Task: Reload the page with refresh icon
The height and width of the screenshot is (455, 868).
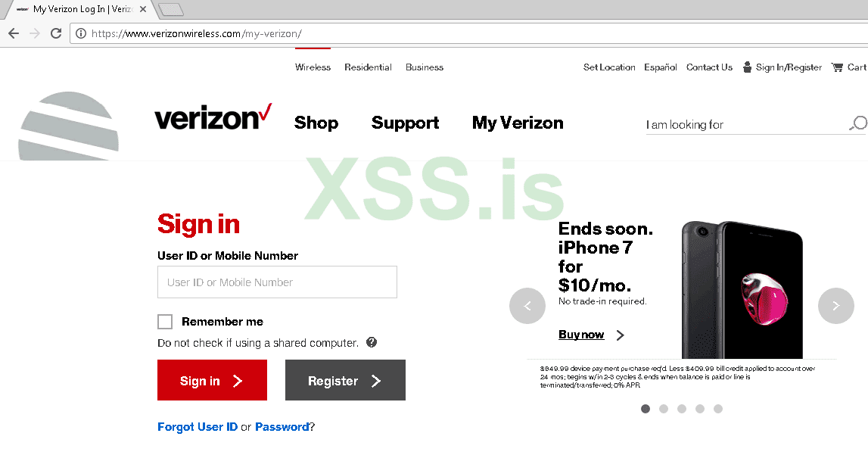Action: pyautogui.click(x=56, y=33)
